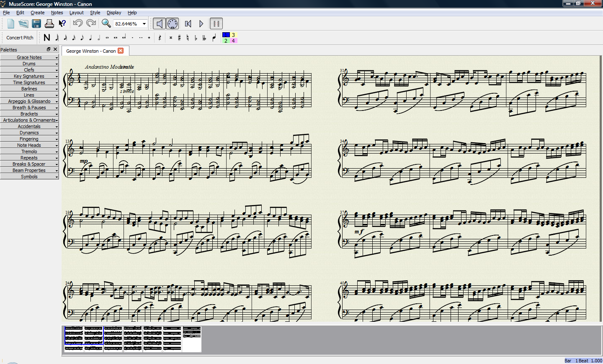Create a new score with the blank page icon

[x=11, y=24]
